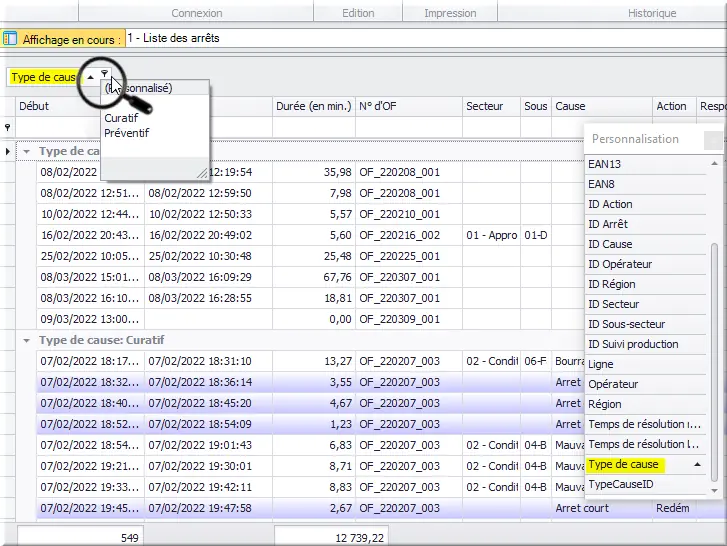This screenshot has height=546, width=727.
Task: Collapse the first Type de cause group
Action: pyautogui.click(x=26, y=152)
